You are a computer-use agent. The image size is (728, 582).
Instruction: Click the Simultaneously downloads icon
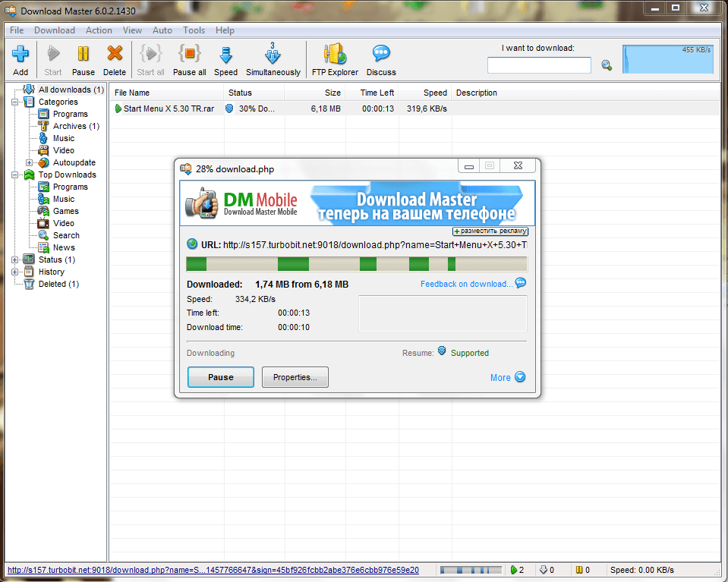coord(273,55)
